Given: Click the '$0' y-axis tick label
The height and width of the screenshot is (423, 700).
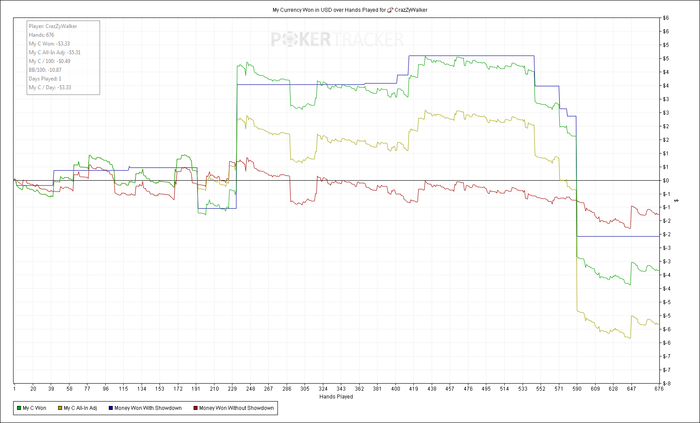Looking at the screenshot, I should 665,181.
